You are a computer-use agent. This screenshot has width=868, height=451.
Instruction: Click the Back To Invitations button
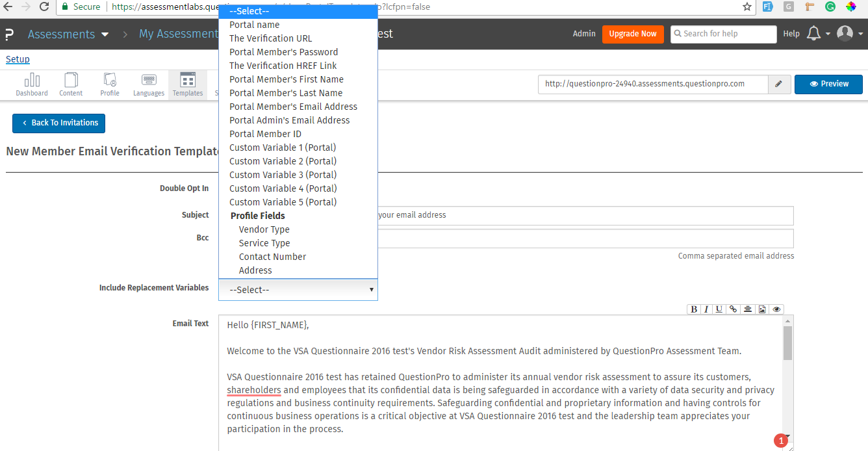[58, 123]
